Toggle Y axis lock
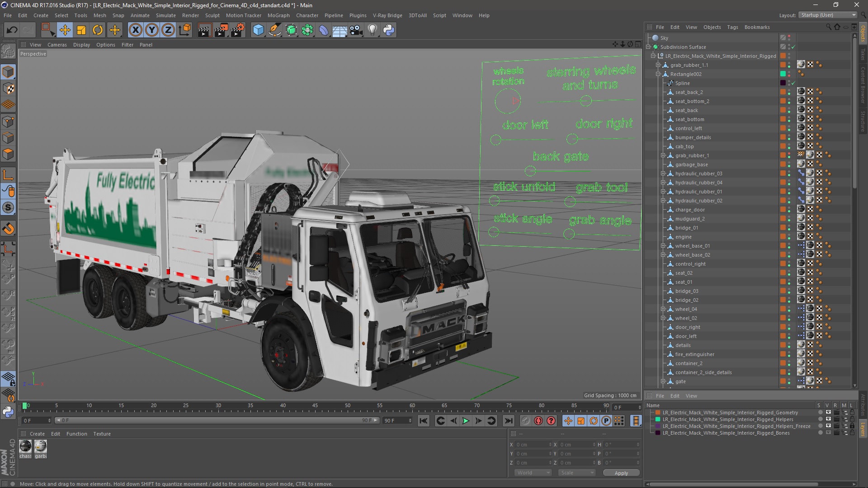This screenshot has width=868, height=488. tap(152, 30)
